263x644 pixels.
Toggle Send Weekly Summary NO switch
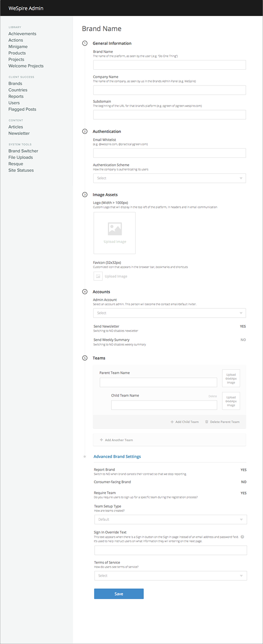click(243, 340)
